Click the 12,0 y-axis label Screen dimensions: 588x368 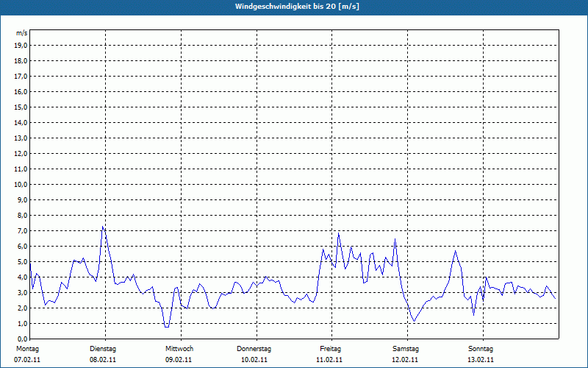point(21,154)
